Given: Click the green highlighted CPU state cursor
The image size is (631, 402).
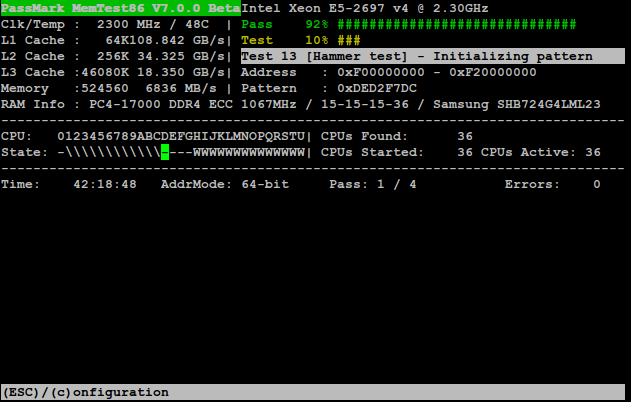Looking at the screenshot, I should click(x=165, y=153).
